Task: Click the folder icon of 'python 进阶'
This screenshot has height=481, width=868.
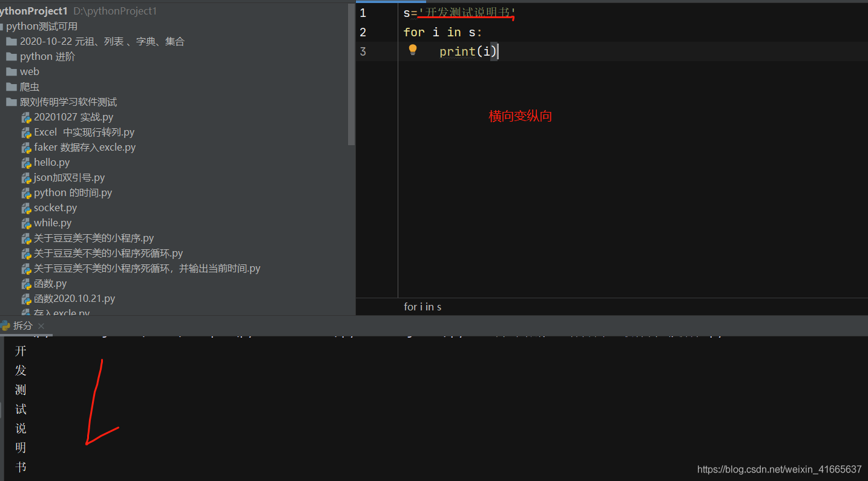Action: click(x=11, y=56)
